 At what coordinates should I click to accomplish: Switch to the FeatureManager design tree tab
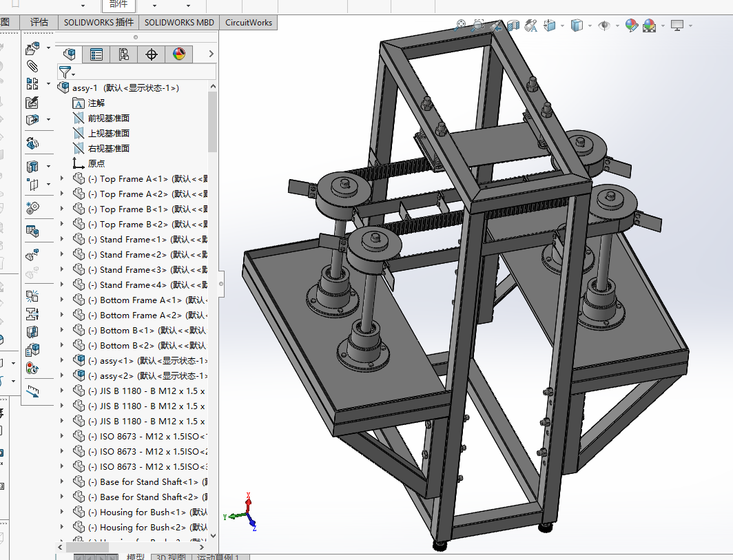coord(69,54)
